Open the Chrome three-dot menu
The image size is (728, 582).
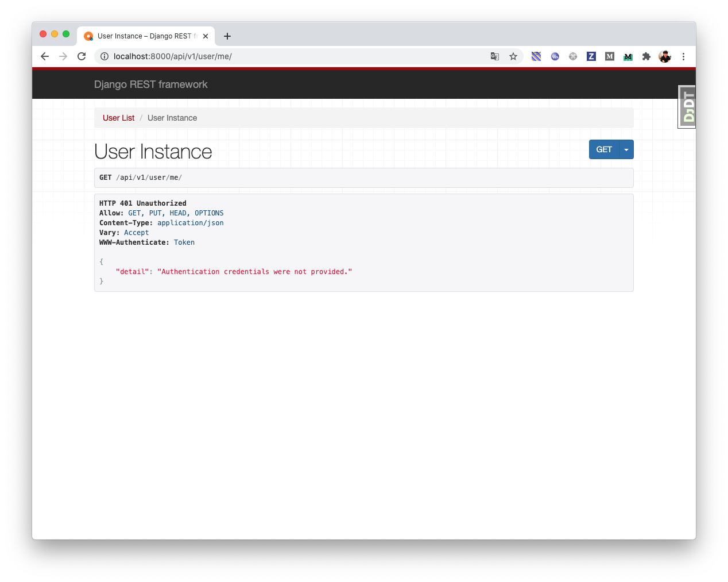[683, 56]
